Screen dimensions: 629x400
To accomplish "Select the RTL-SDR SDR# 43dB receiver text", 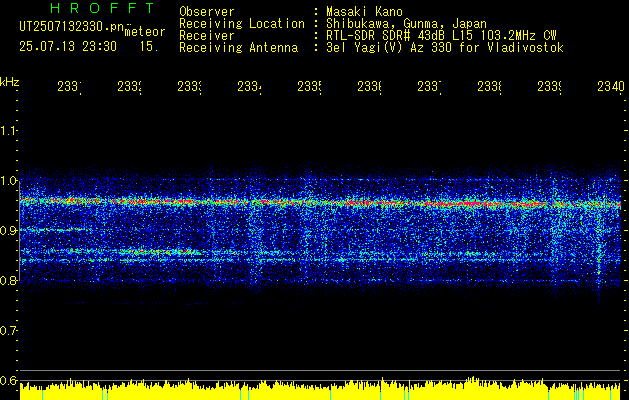I will click(441, 36).
